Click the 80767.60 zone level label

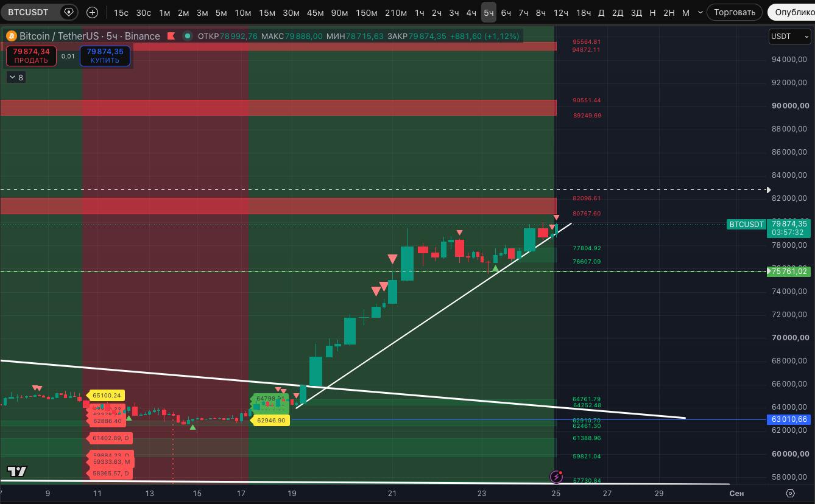[587, 214]
